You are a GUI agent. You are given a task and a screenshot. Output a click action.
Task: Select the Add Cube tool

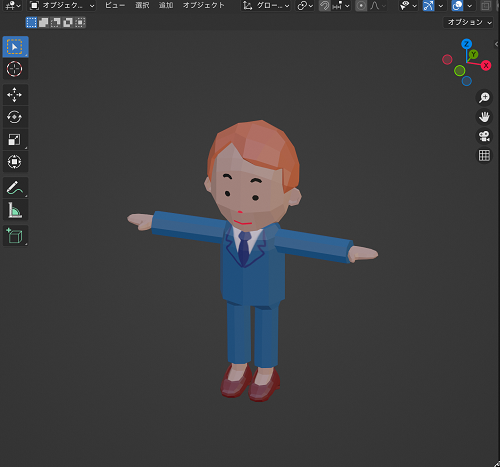click(x=15, y=236)
